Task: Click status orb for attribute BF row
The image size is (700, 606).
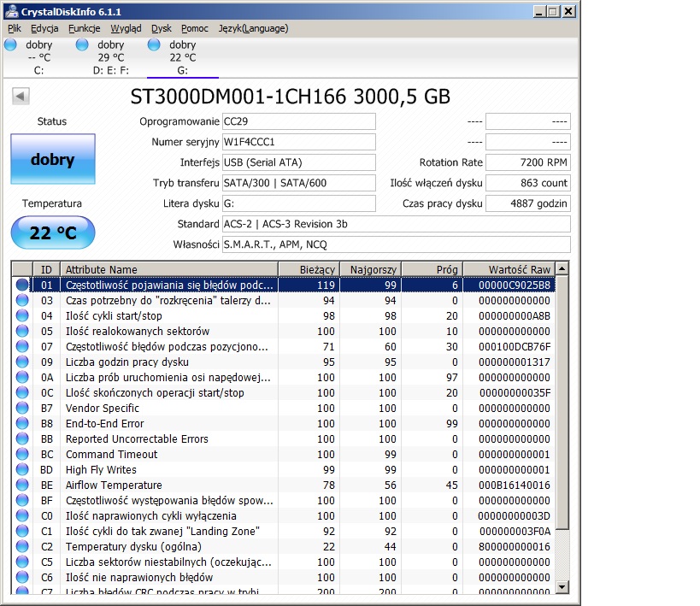Action: (x=22, y=500)
